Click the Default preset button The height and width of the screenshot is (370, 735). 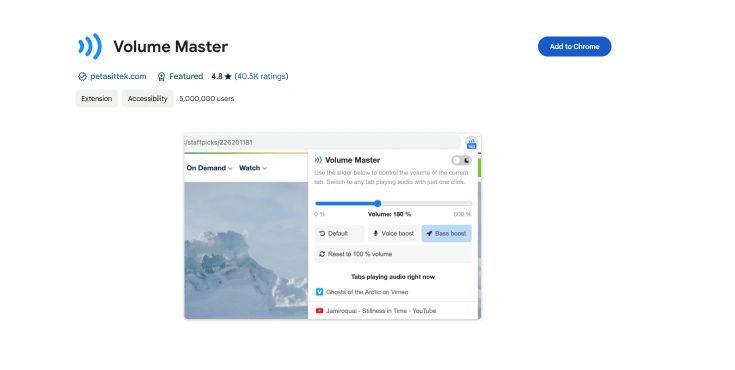pos(339,233)
